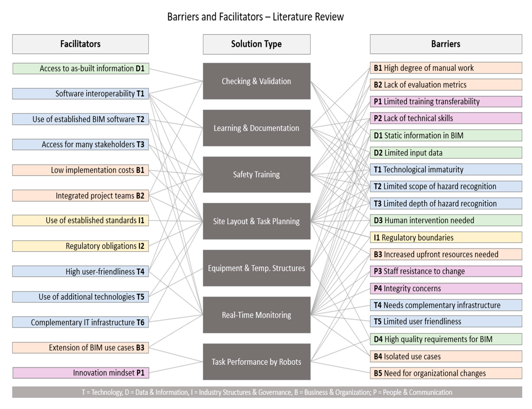This screenshot has width=532, height=409.
Task: Click I1 Regulatory boundaries barrier
Action: tap(446, 237)
